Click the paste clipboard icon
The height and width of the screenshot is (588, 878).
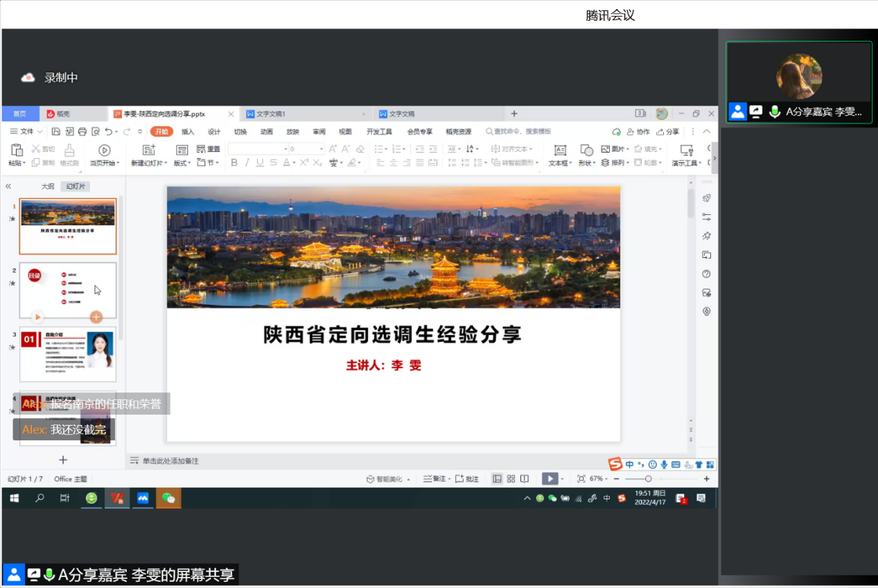(17, 150)
